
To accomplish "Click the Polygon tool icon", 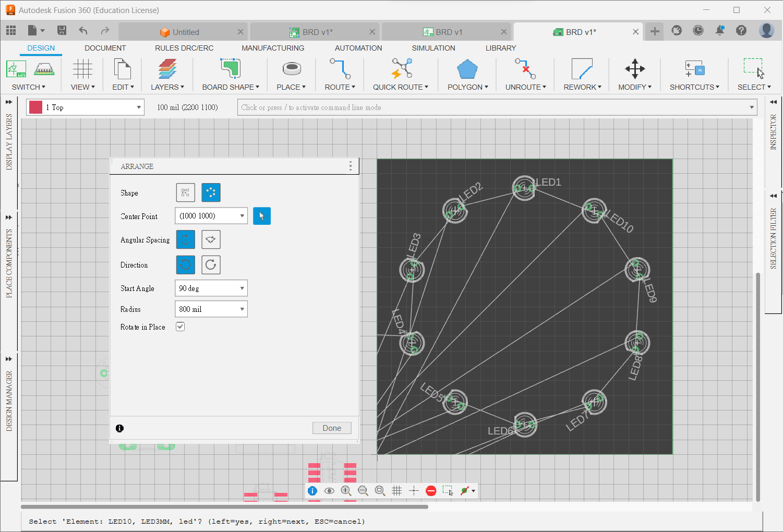I will pos(467,69).
